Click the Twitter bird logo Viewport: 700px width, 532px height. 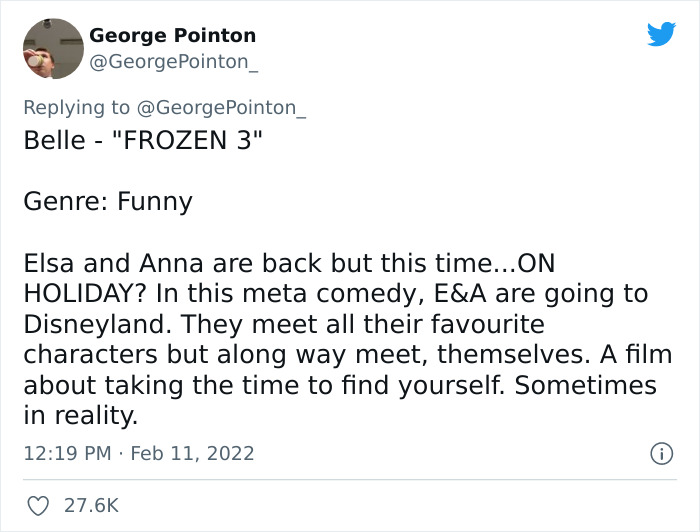[660, 34]
